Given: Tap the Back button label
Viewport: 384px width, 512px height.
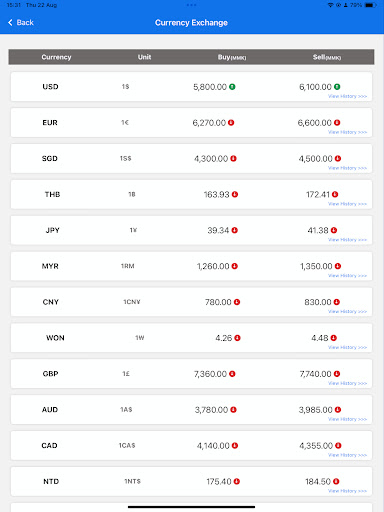Looking at the screenshot, I should pyautogui.click(x=25, y=22).
